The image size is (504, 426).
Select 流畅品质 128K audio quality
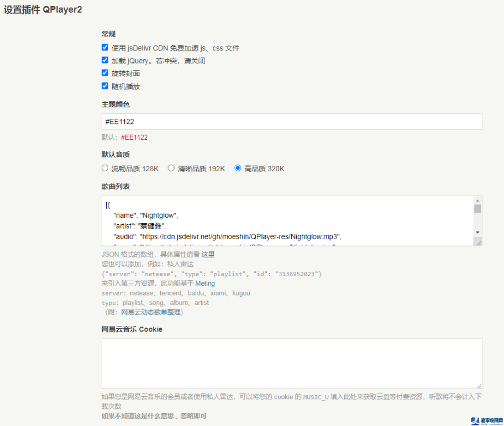[x=104, y=169]
